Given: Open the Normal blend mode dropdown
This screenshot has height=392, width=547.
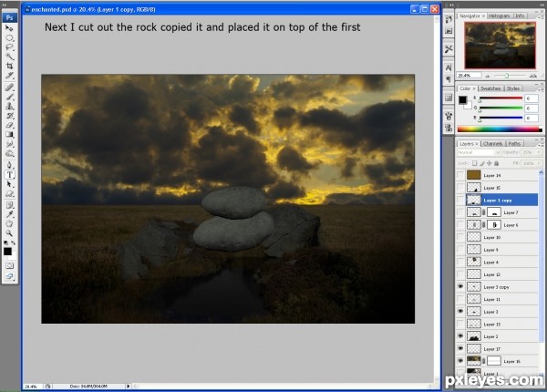Looking at the screenshot, I should [479, 152].
